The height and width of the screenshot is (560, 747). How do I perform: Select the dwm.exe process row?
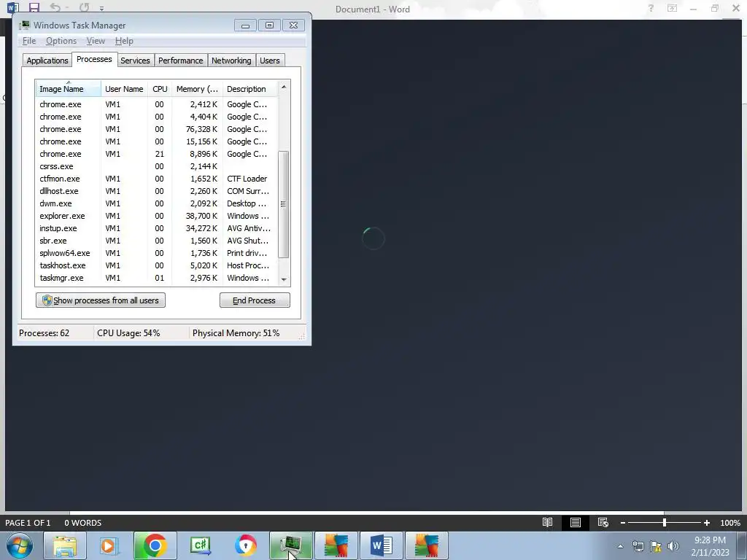(x=156, y=203)
